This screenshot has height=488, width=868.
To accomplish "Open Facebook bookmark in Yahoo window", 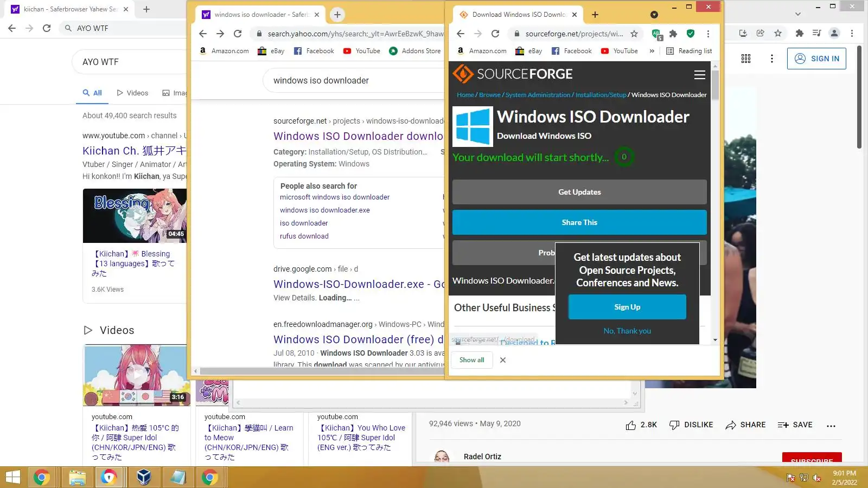I will (x=314, y=51).
